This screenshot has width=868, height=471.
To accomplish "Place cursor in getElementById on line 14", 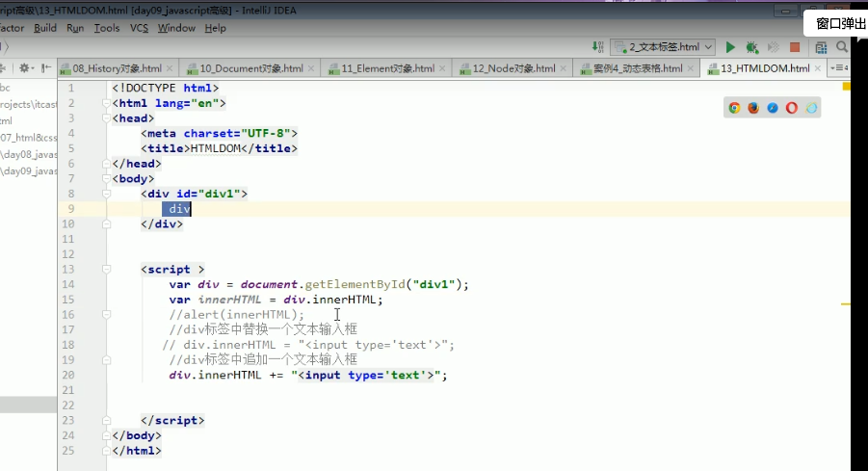I will coord(355,284).
